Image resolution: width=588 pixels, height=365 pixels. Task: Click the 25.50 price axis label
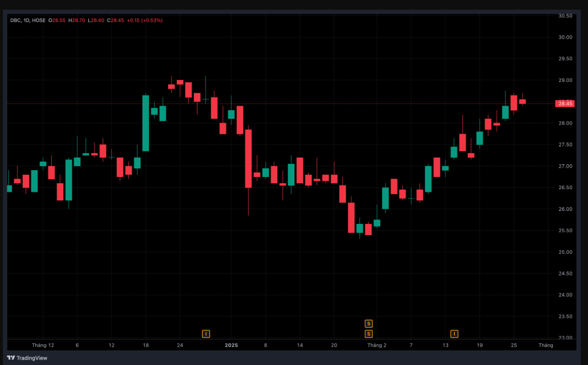tap(565, 231)
